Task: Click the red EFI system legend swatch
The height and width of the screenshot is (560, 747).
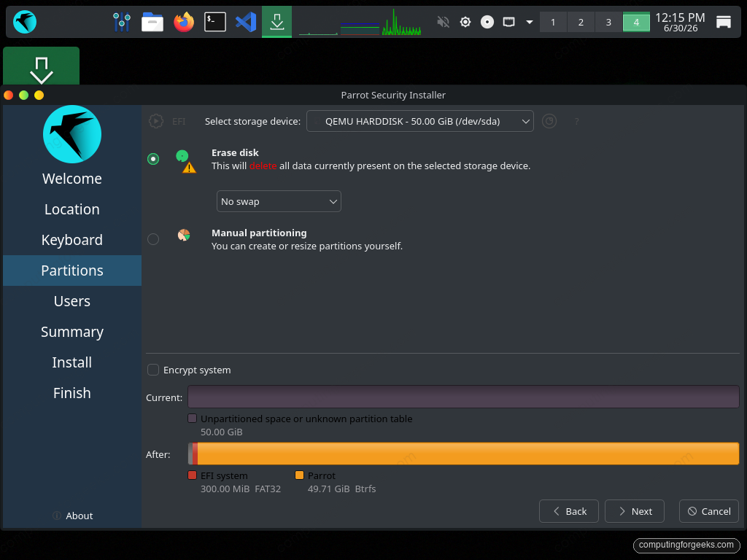Action: [192, 475]
